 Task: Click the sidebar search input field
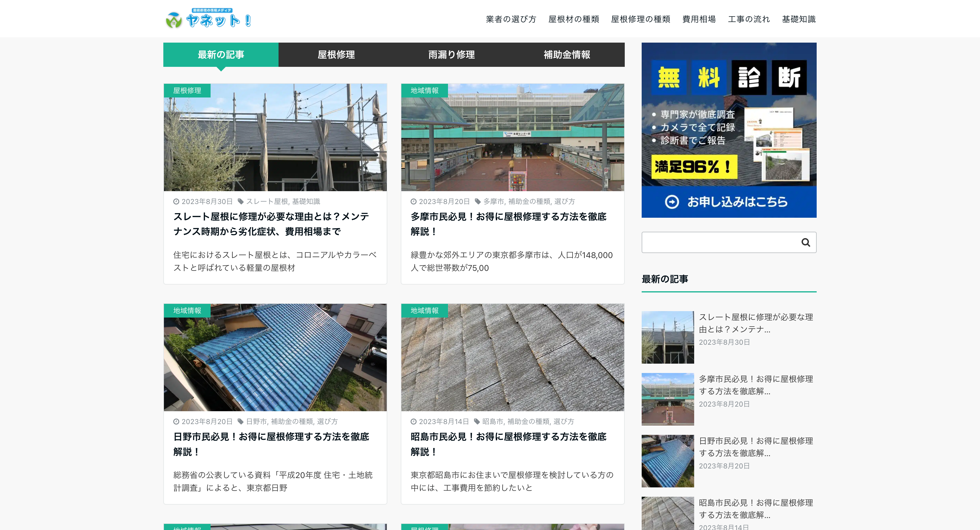tap(719, 242)
